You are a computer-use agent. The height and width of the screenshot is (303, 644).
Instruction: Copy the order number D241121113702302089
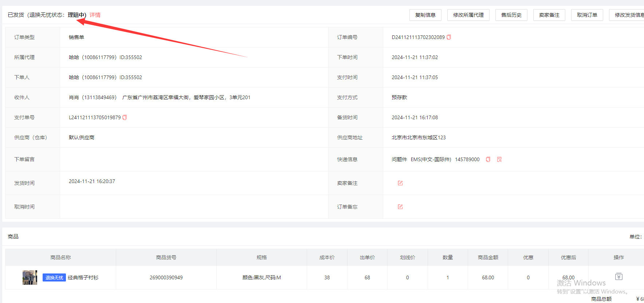[x=449, y=37]
